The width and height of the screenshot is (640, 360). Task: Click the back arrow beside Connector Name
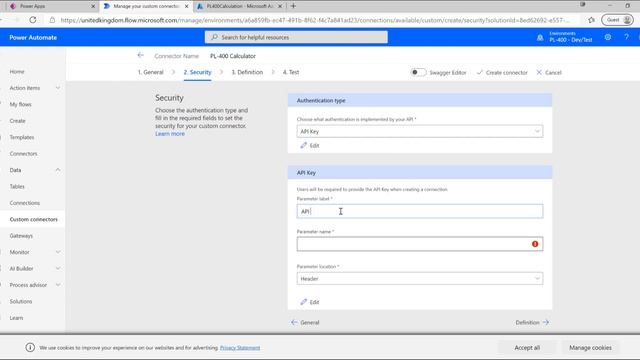click(x=140, y=55)
